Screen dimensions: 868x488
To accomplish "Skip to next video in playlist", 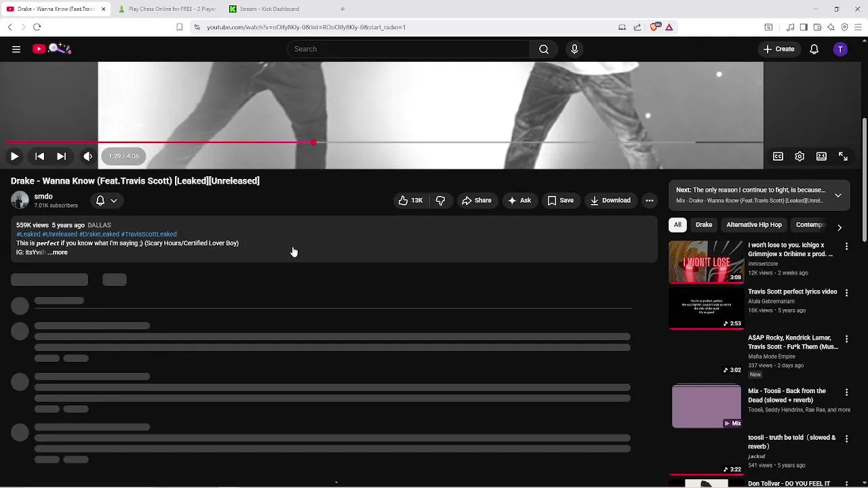I will pos(62,157).
